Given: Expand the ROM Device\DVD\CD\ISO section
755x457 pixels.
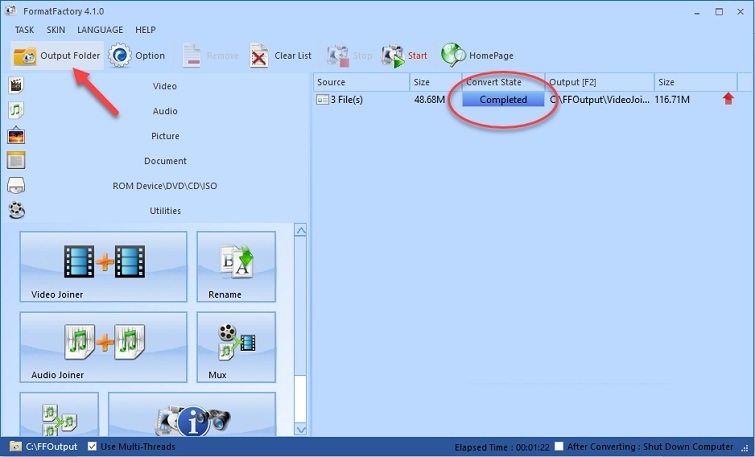Looking at the screenshot, I should coord(165,186).
